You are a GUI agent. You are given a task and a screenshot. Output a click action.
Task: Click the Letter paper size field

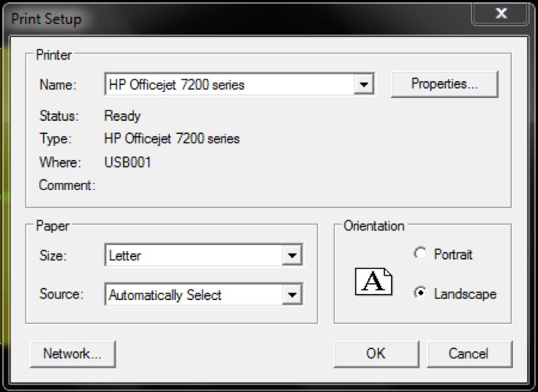(x=204, y=255)
